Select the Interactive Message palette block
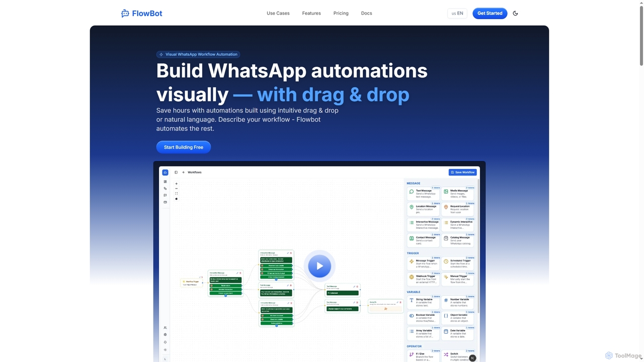The height and width of the screenshot is (362, 644). (x=424, y=225)
